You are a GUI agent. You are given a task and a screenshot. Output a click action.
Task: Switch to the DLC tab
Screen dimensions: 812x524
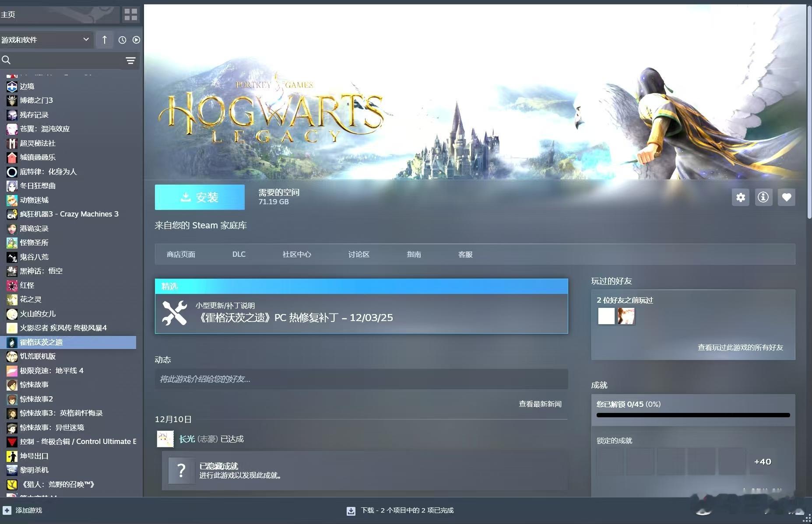[239, 254]
